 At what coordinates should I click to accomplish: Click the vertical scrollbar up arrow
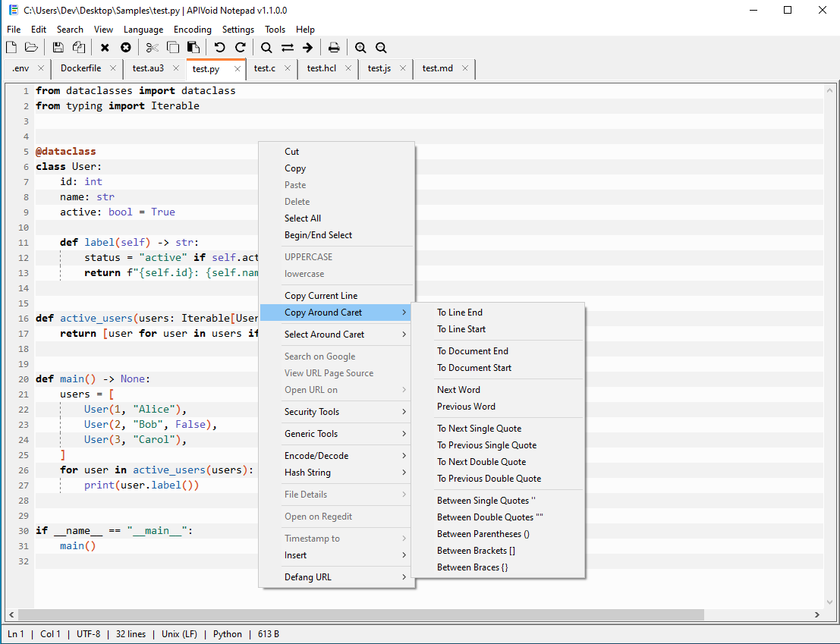[x=829, y=90]
